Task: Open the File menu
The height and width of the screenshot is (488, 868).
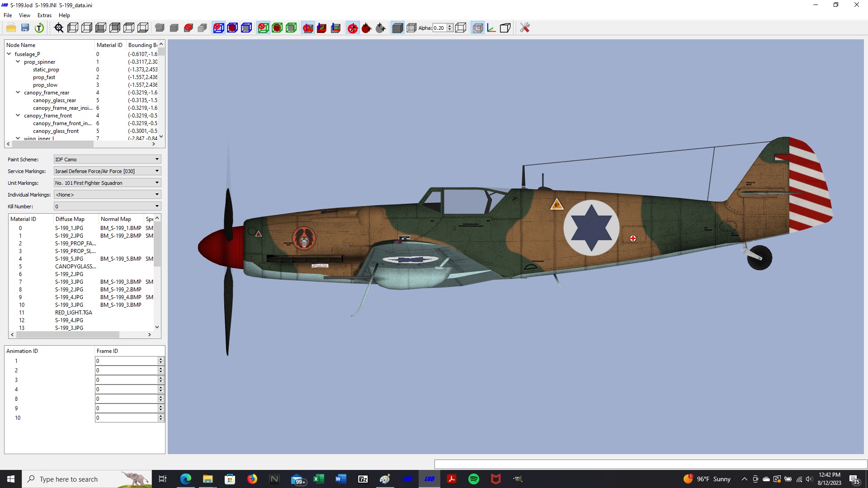Action: pyautogui.click(x=8, y=15)
